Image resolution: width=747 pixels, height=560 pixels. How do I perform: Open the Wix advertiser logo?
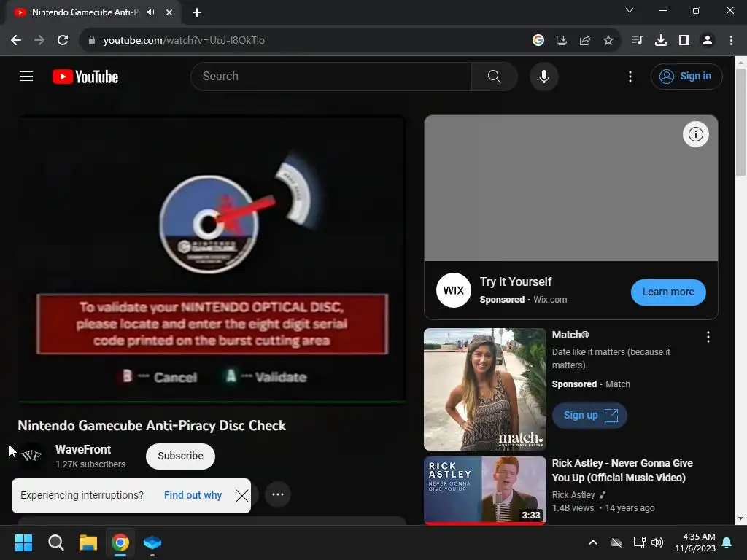tap(453, 290)
